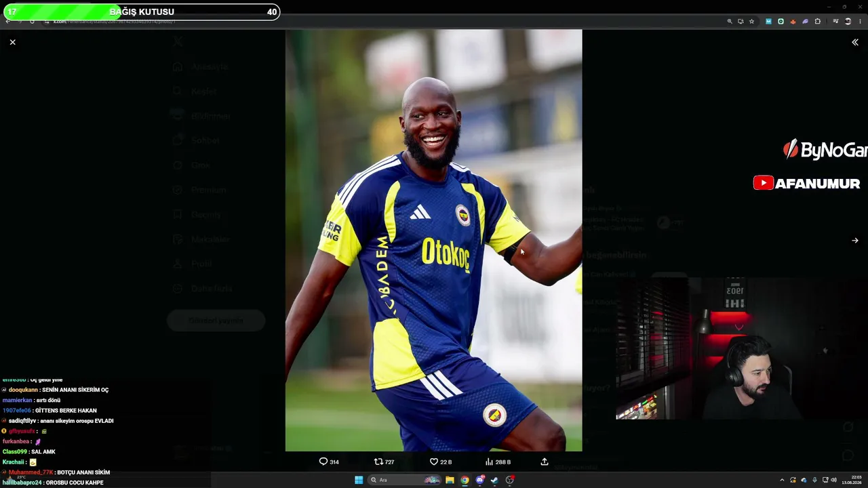Open File Explorer from the taskbar
The height and width of the screenshot is (488, 868).
click(x=450, y=480)
